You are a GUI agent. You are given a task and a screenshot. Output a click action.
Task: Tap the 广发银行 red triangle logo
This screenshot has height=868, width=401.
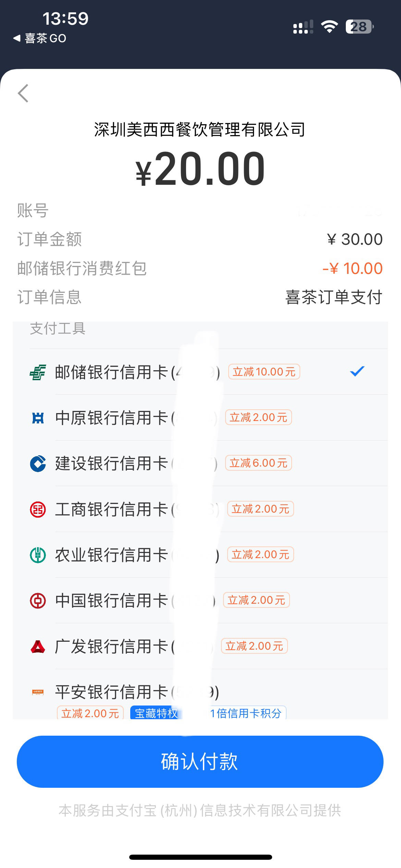pyautogui.click(x=38, y=647)
